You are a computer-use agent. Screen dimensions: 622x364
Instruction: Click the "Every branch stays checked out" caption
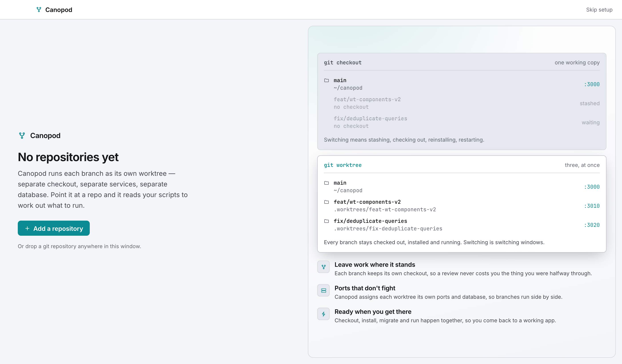pyautogui.click(x=434, y=242)
